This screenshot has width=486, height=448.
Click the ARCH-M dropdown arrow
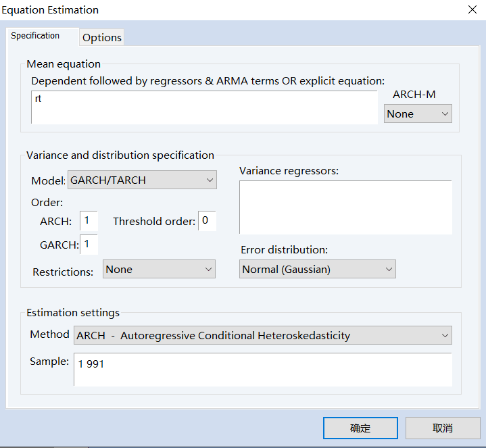pyautogui.click(x=445, y=114)
